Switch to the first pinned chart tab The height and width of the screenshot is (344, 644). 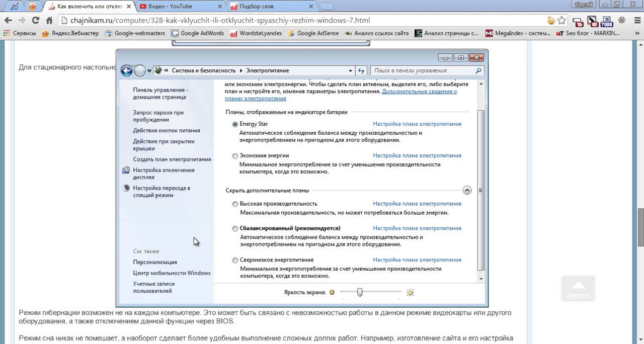[x=16, y=6]
